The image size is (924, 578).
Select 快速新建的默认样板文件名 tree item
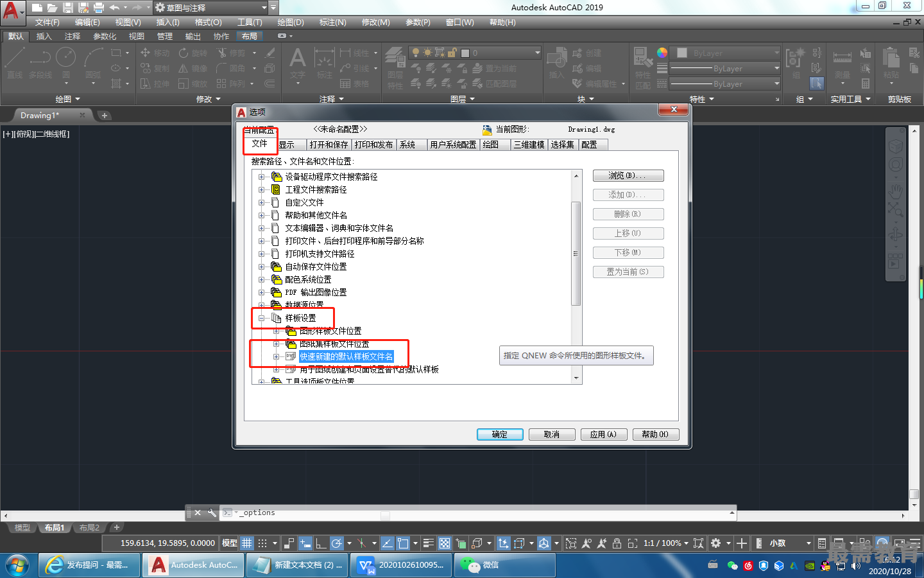tap(346, 356)
